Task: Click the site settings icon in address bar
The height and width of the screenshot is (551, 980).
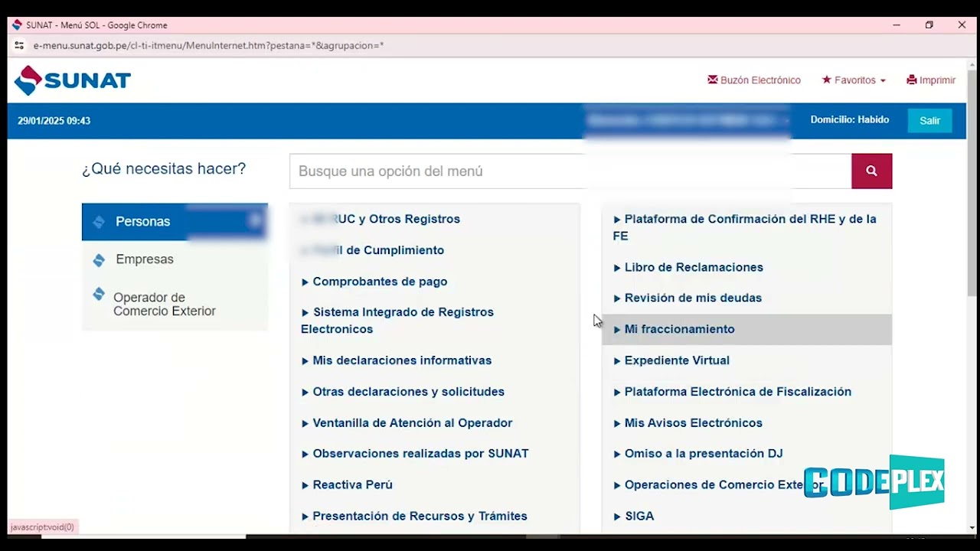Action: (x=19, y=45)
